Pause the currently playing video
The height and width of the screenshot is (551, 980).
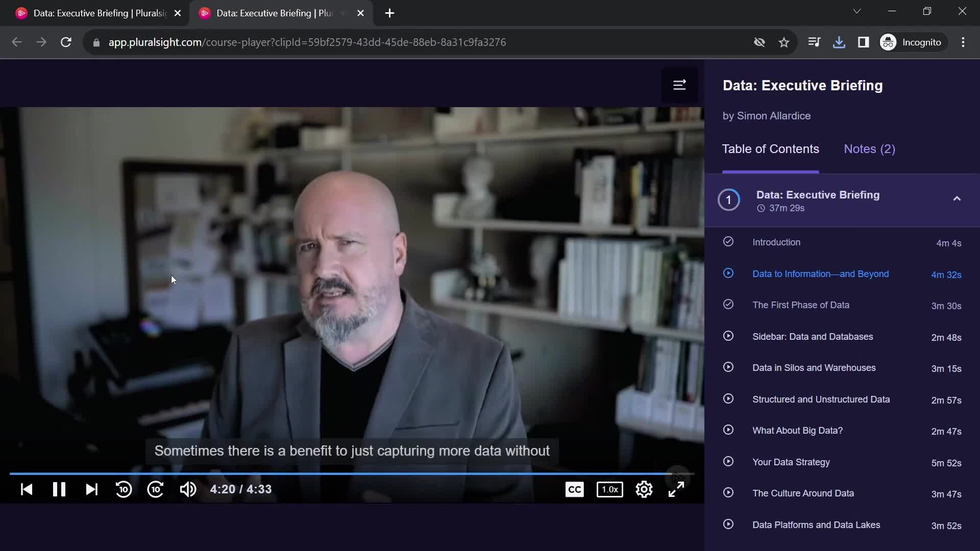coord(60,489)
